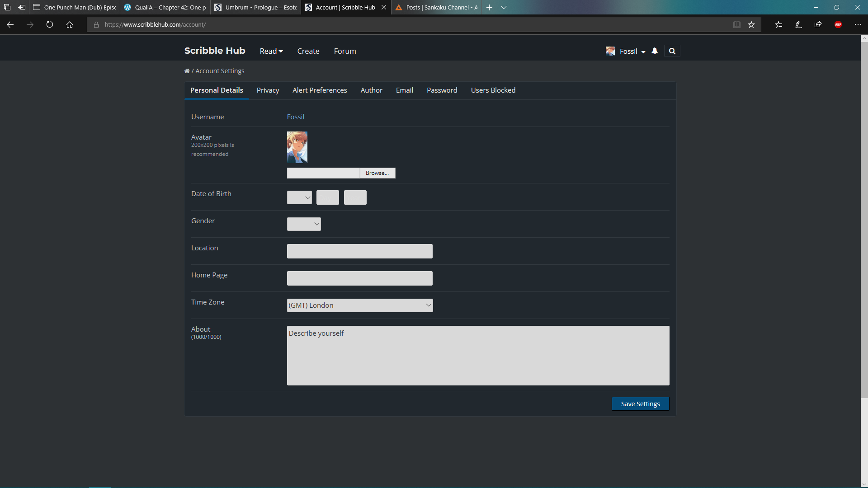Open the Read dropdown menu

tap(271, 51)
